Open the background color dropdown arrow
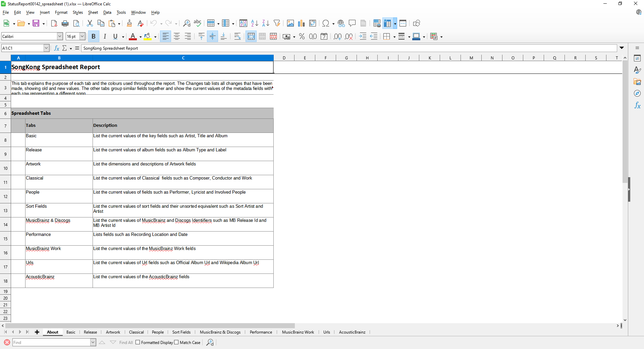The image size is (644, 349). [155, 37]
